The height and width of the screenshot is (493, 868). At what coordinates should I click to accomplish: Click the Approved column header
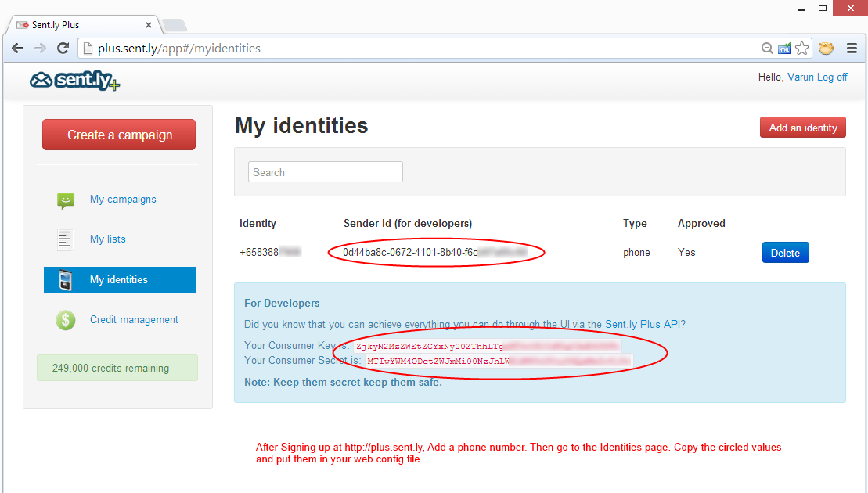pyautogui.click(x=701, y=224)
